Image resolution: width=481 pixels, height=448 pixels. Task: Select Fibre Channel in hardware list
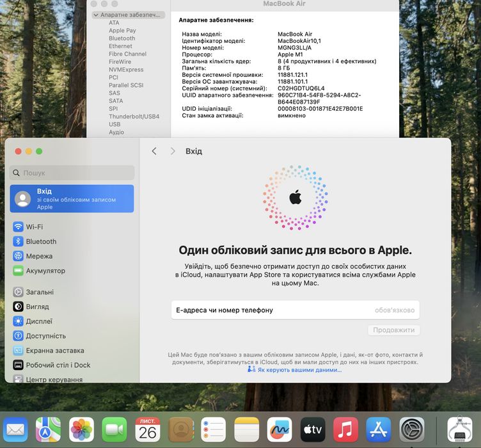pyautogui.click(x=128, y=54)
